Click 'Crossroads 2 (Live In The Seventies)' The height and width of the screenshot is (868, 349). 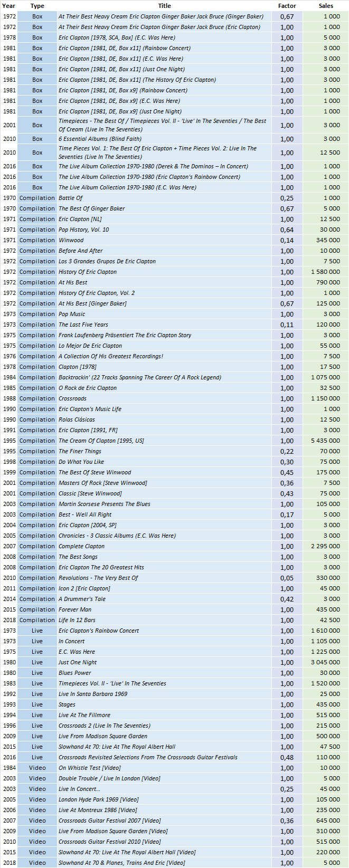tap(105, 726)
